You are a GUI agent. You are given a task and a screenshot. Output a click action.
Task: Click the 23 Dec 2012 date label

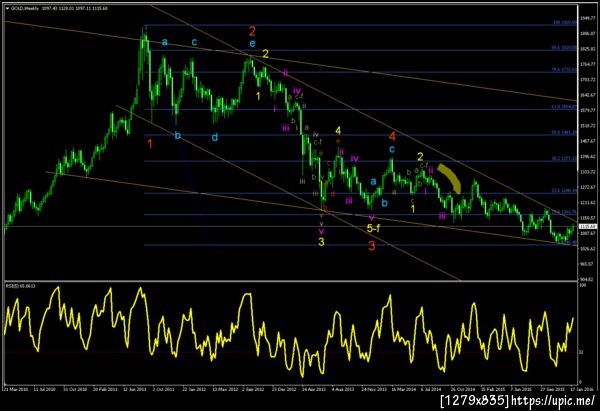click(x=284, y=388)
